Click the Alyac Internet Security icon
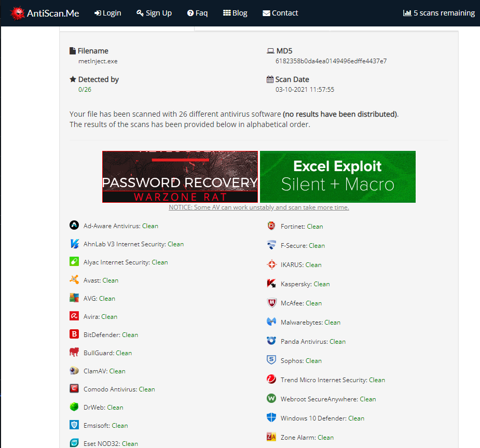This screenshot has height=448, width=480. pyautogui.click(x=74, y=261)
